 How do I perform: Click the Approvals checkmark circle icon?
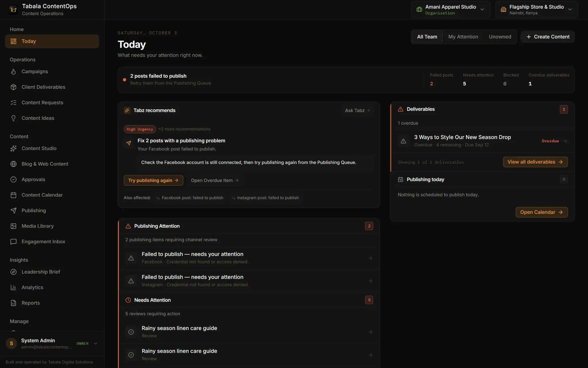click(x=13, y=179)
